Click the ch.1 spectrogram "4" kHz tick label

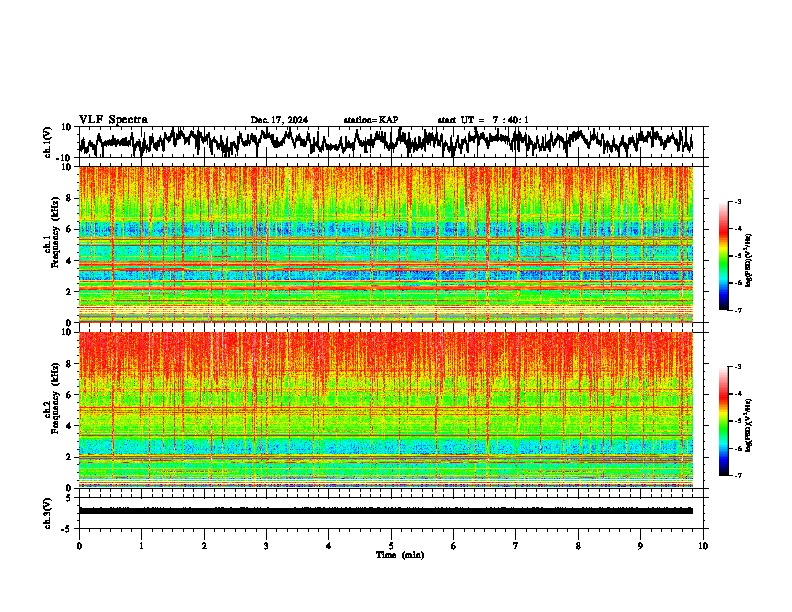(x=69, y=261)
